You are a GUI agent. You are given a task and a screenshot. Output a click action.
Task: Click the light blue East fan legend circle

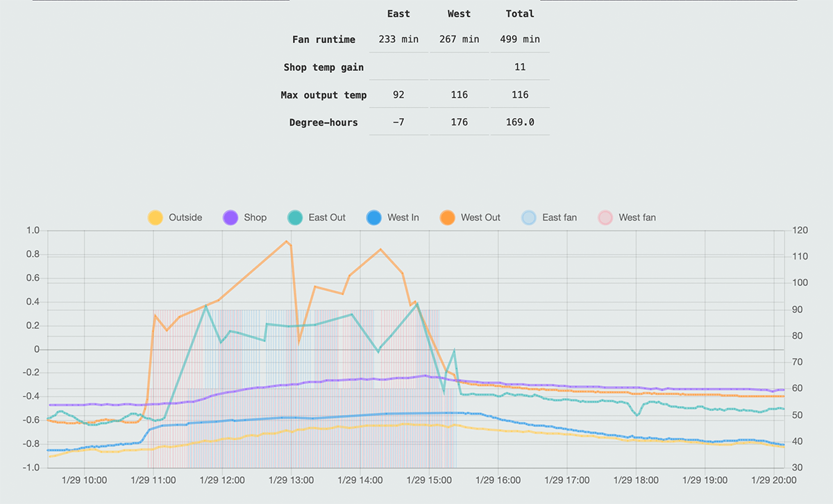point(530,217)
